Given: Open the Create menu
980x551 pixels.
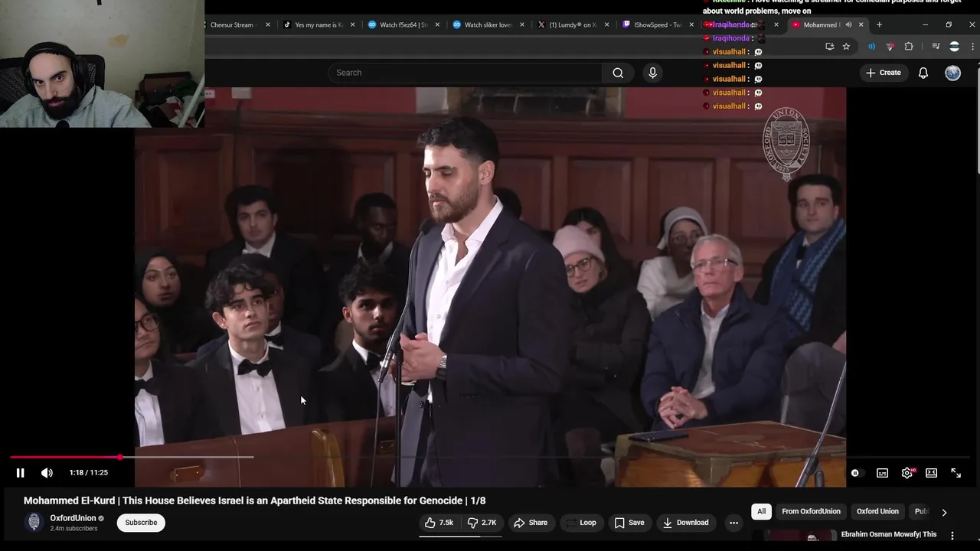Looking at the screenshot, I should pos(883,73).
